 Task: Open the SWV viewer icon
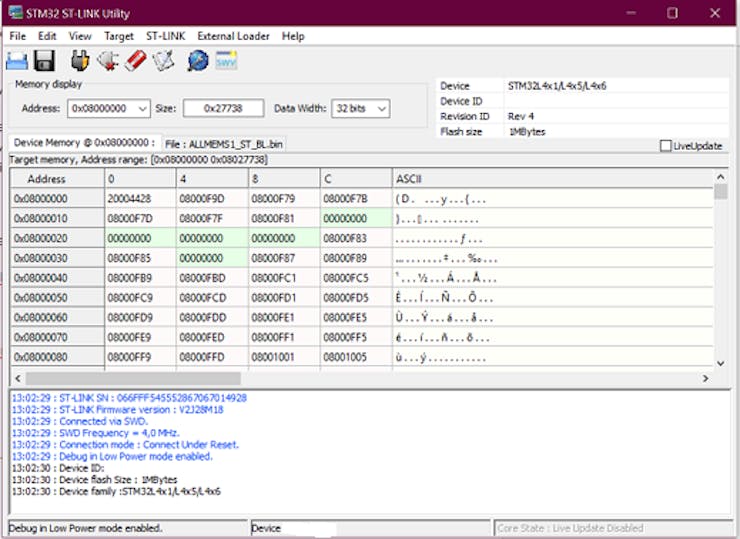[226, 60]
